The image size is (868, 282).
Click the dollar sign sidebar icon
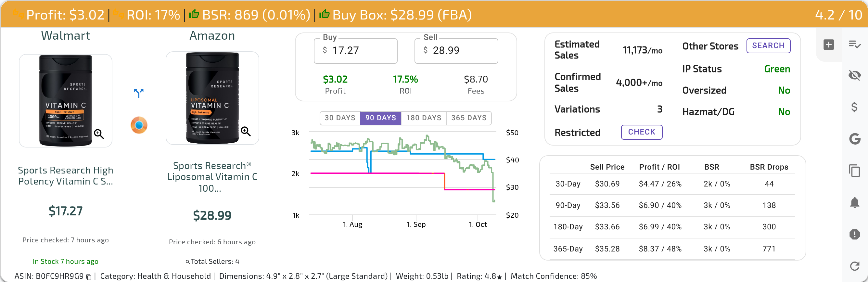(855, 107)
